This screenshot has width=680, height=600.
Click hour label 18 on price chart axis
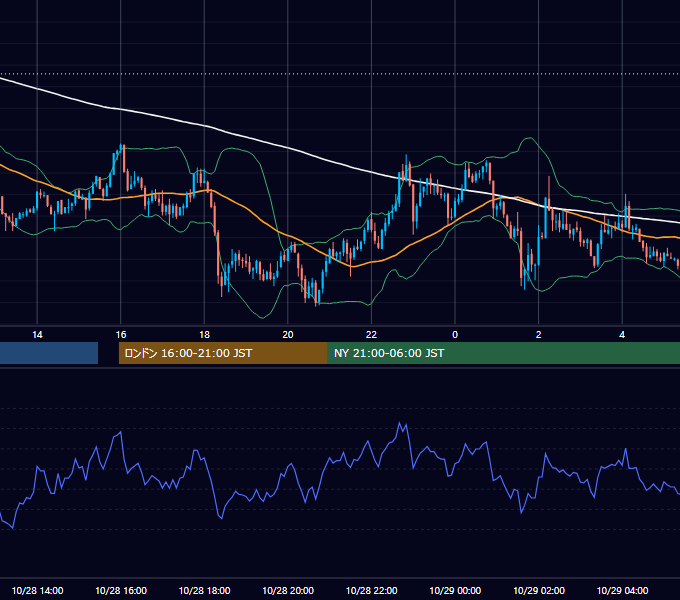(x=204, y=335)
